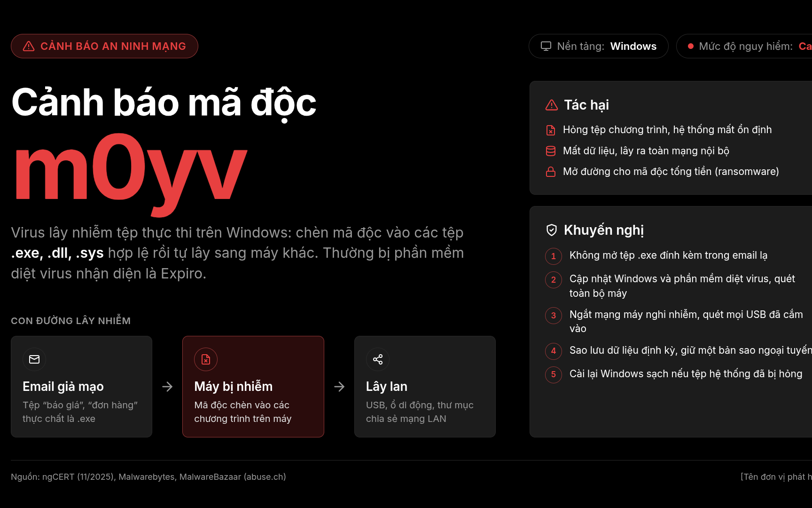812x508 pixels.
Task: Open the highlighted Máy bị nhiễm card
Action: coord(253,387)
